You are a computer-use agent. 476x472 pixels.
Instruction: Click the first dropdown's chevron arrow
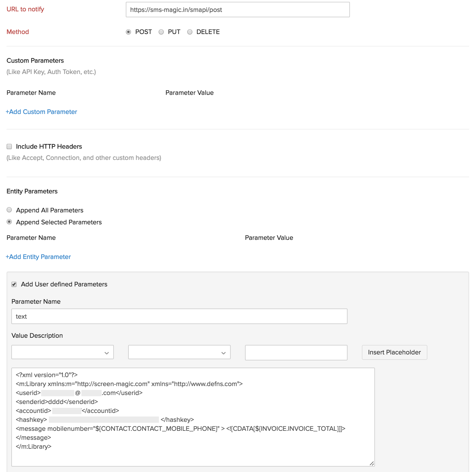107,353
